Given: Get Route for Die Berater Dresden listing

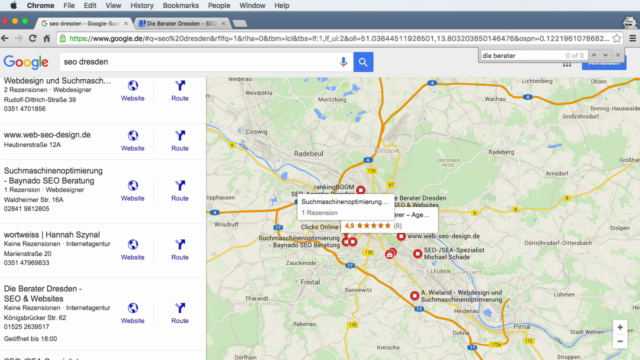Looking at the screenshot, I should point(180,313).
